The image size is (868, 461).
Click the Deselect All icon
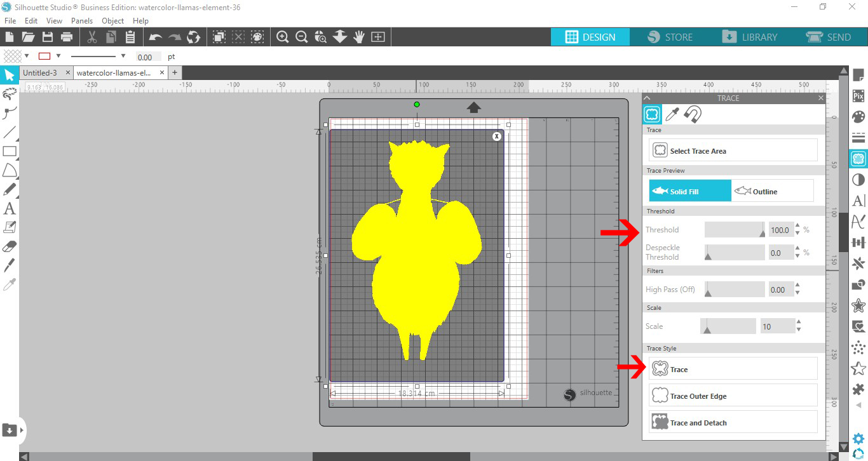(x=238, y=37)
